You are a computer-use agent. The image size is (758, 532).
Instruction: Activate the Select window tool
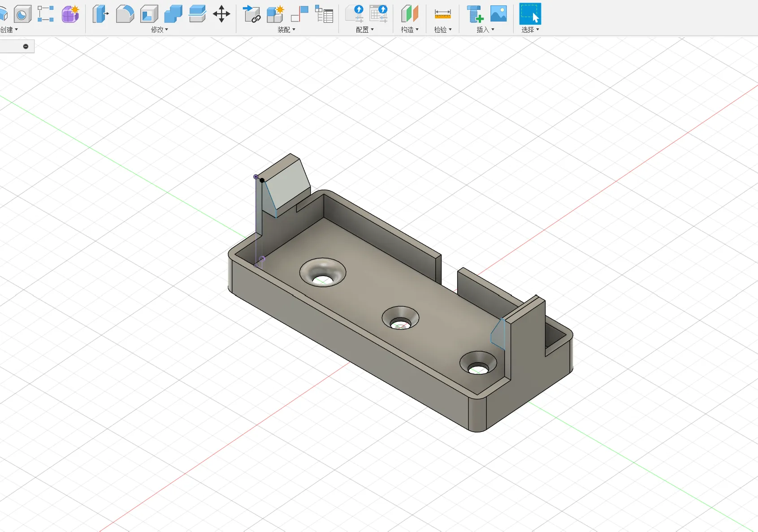(530, 14)
